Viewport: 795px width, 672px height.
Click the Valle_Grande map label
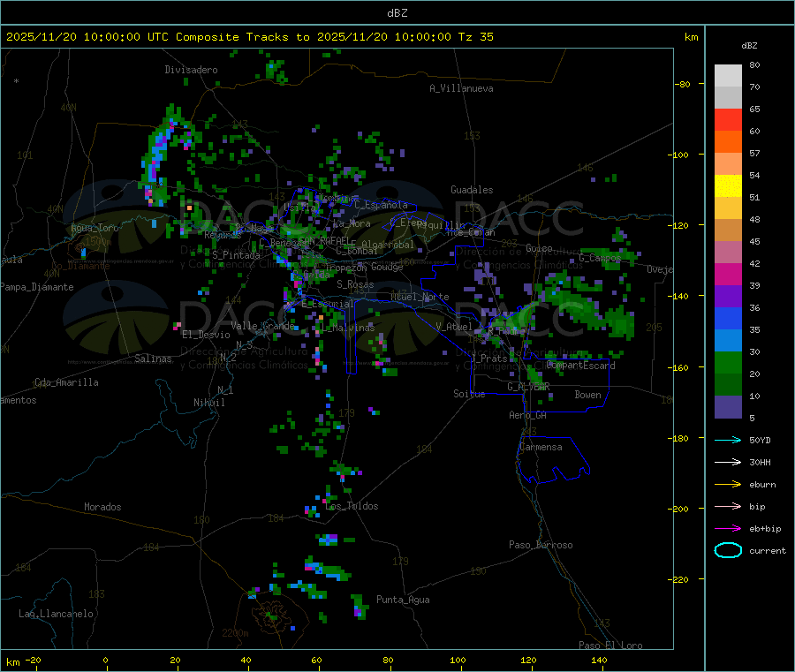coord(262,326)
